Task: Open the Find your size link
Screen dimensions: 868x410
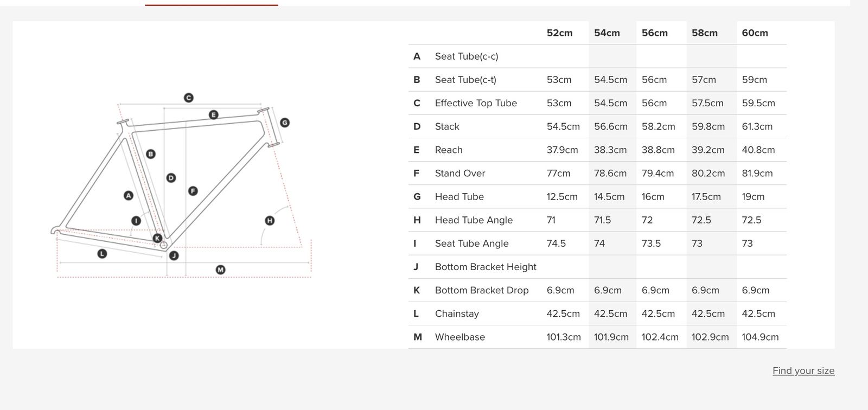Action: [x=803, y=371]
